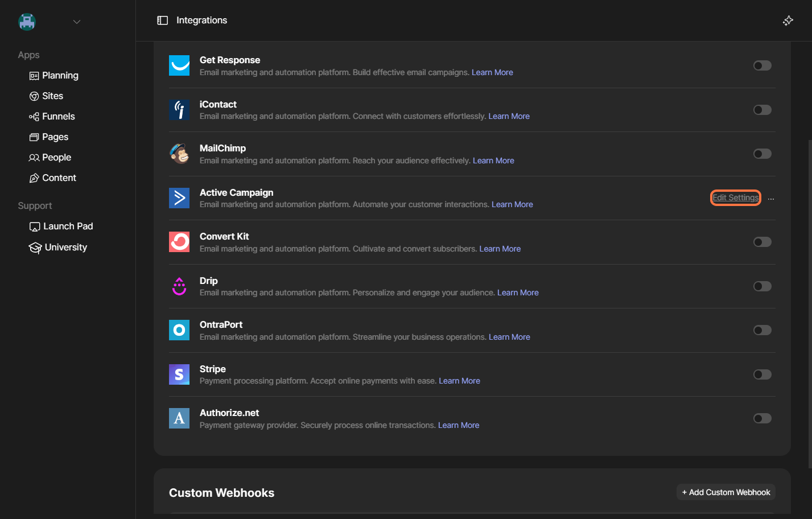Click the workspace avatar logo
Image resolution: width=812 pixels, height=519 pixels.
click(x=27, y=22)
